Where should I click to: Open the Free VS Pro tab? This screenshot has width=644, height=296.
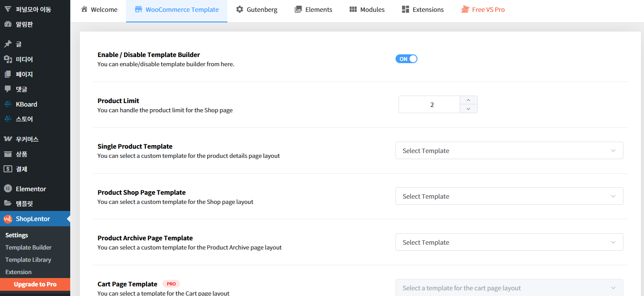[x=483, y=10]
